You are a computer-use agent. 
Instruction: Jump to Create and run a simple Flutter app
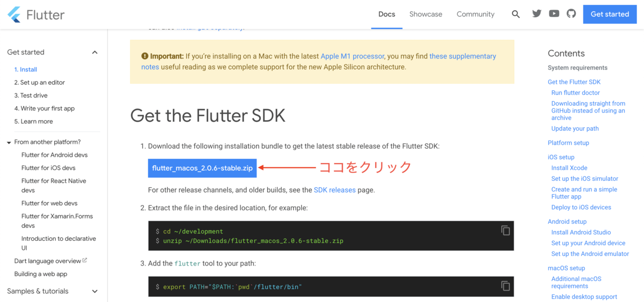[x=584, y=193]
